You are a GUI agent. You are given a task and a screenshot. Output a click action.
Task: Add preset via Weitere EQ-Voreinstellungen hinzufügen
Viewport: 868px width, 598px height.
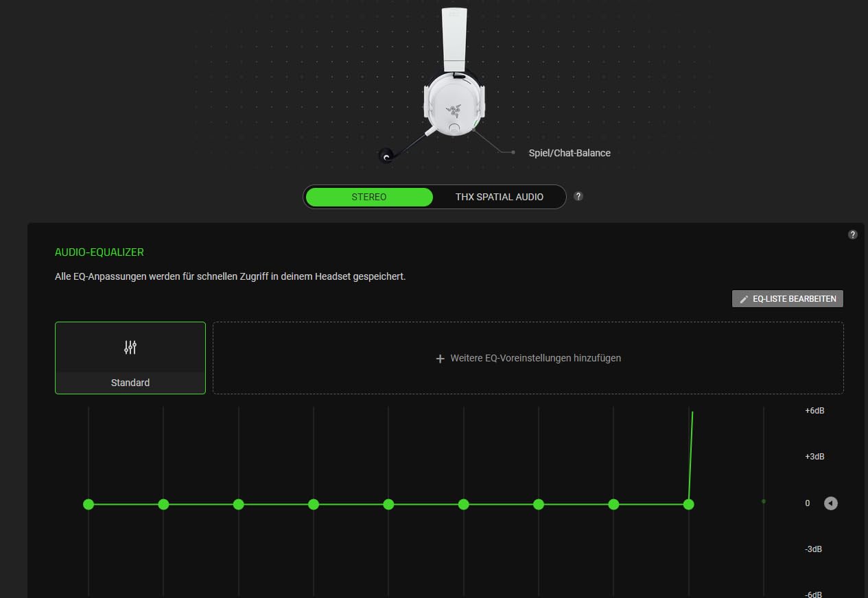tap(528, 358)
